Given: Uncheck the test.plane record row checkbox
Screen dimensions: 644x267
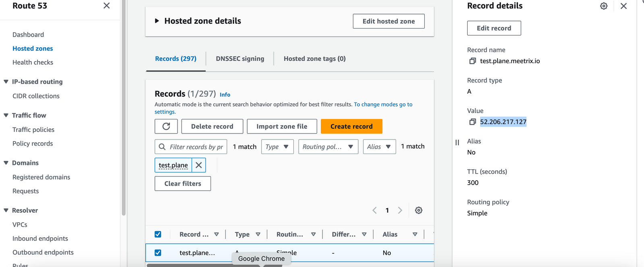Looking at the screenshot, I should [x=158, y=253].
